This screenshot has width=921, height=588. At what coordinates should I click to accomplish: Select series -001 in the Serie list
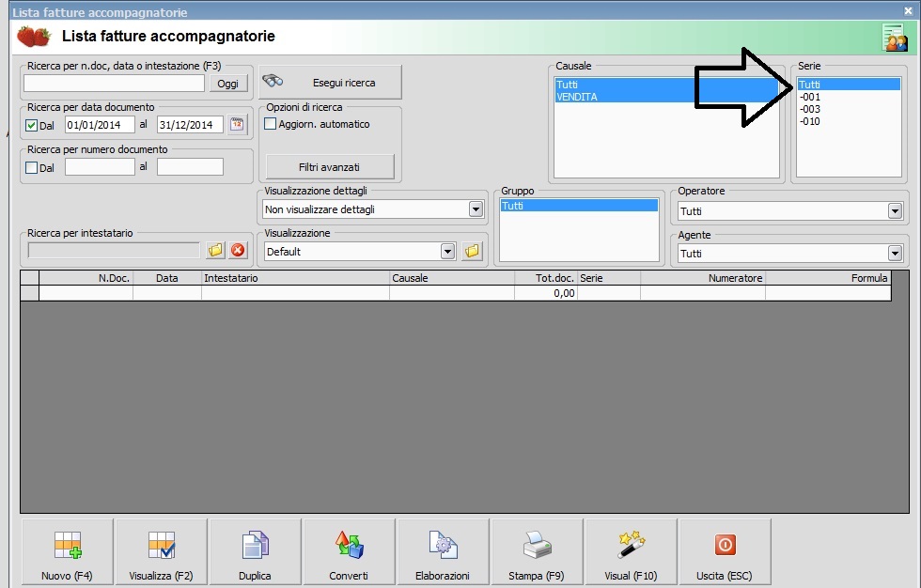point(849,97)
